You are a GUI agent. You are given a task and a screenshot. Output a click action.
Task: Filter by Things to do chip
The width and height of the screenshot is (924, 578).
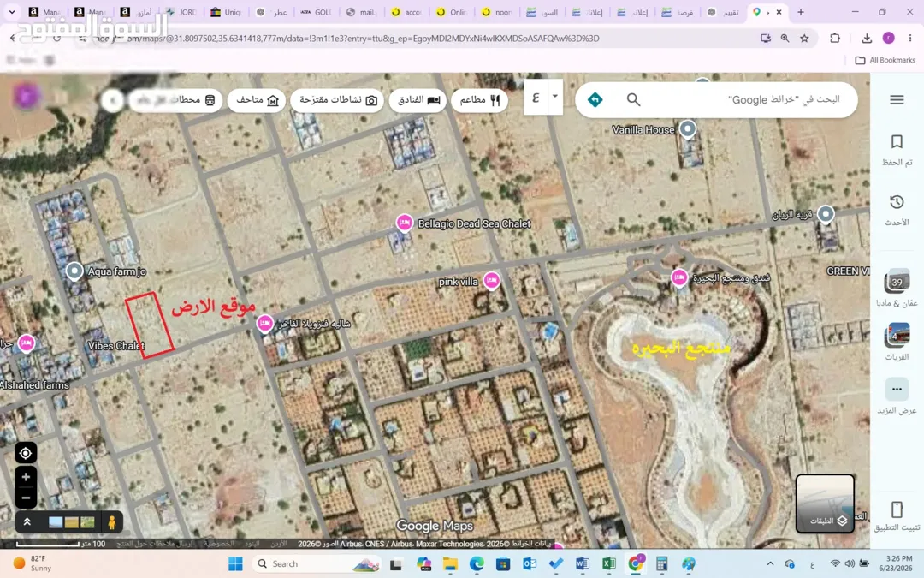[337, 99]
